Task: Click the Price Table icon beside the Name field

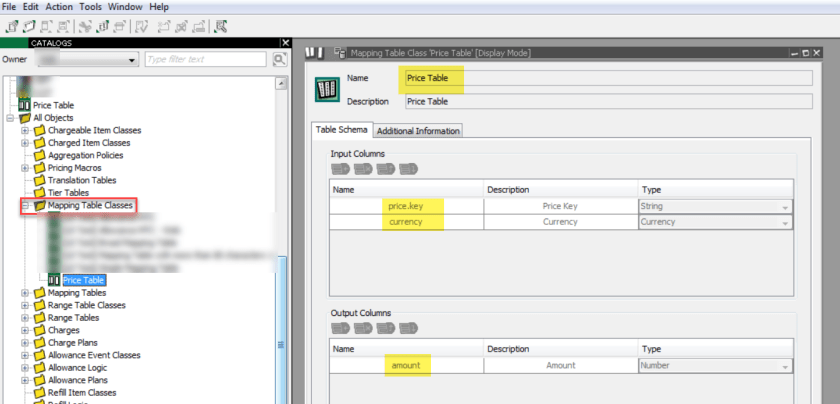Action: coord(327,89)
